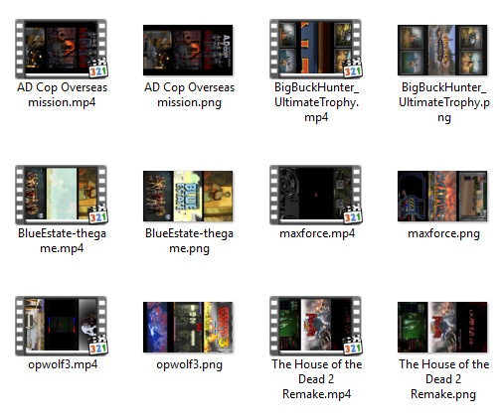Click the 321 badge on BlueEstate-thegame.mp4
The width and height of the screenshot is (504, 420).
97,214
